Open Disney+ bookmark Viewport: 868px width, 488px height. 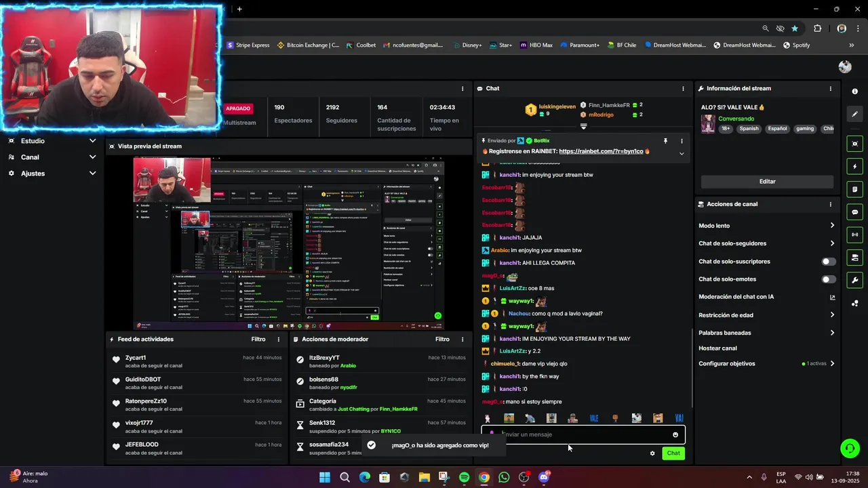pos(467,45)
